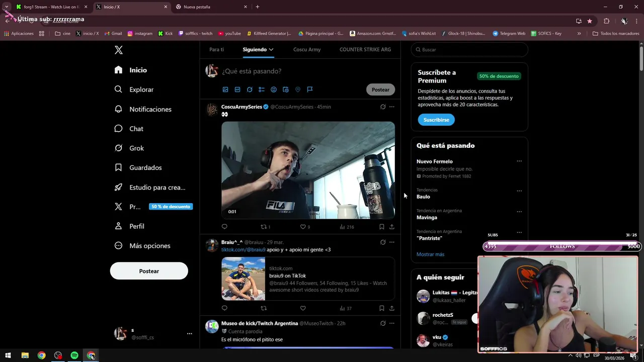644x362 pixels.
Task: Open the emoji picker in composer
Action: [x=274, y=89]
